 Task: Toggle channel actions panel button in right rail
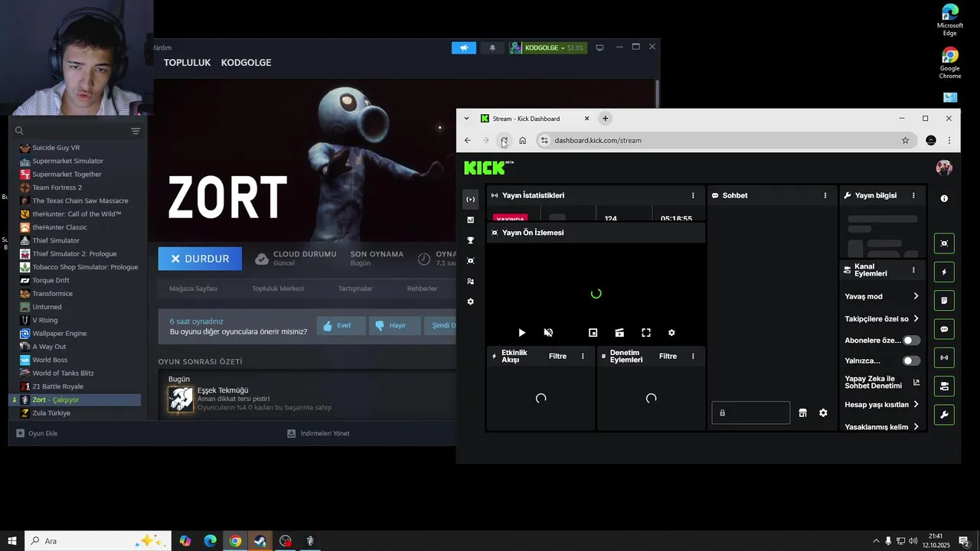tap(944, 386)
